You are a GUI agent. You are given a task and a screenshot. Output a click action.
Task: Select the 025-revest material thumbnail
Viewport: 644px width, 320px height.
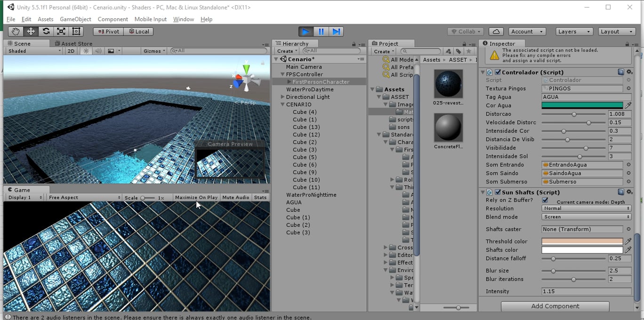click(x=448, y=84)
